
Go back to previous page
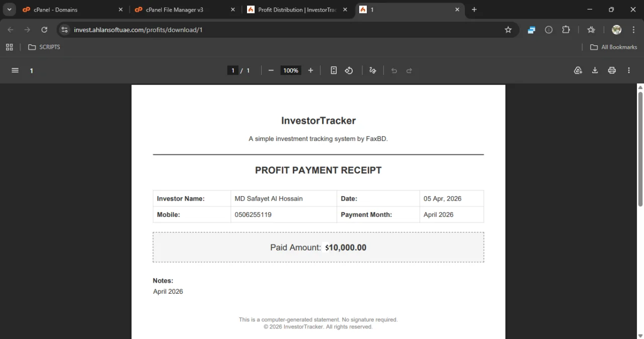[x=11, y=30]
